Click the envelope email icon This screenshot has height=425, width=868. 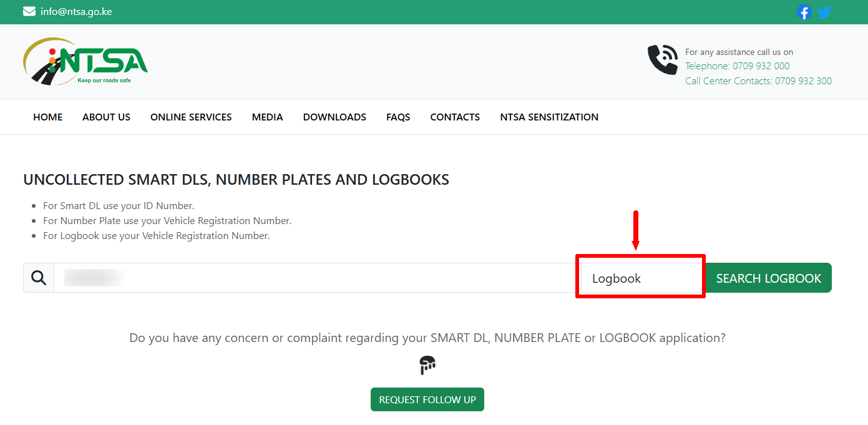[x=29, y=11]
